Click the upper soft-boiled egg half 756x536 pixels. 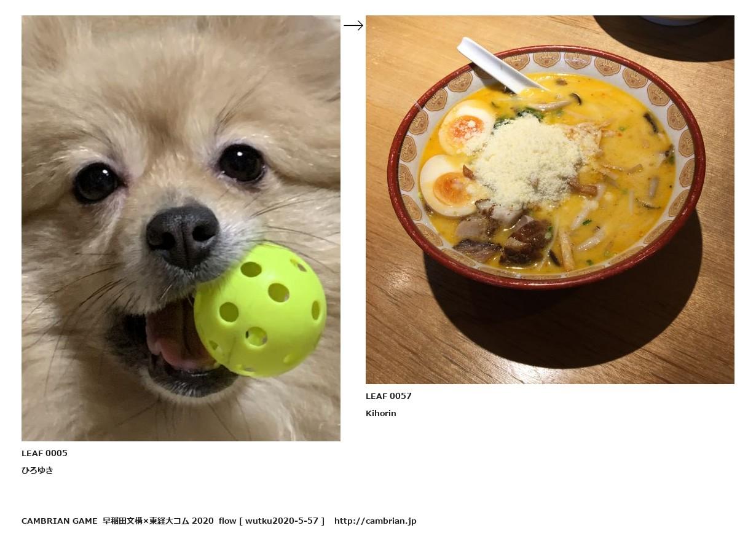point(467,127)
